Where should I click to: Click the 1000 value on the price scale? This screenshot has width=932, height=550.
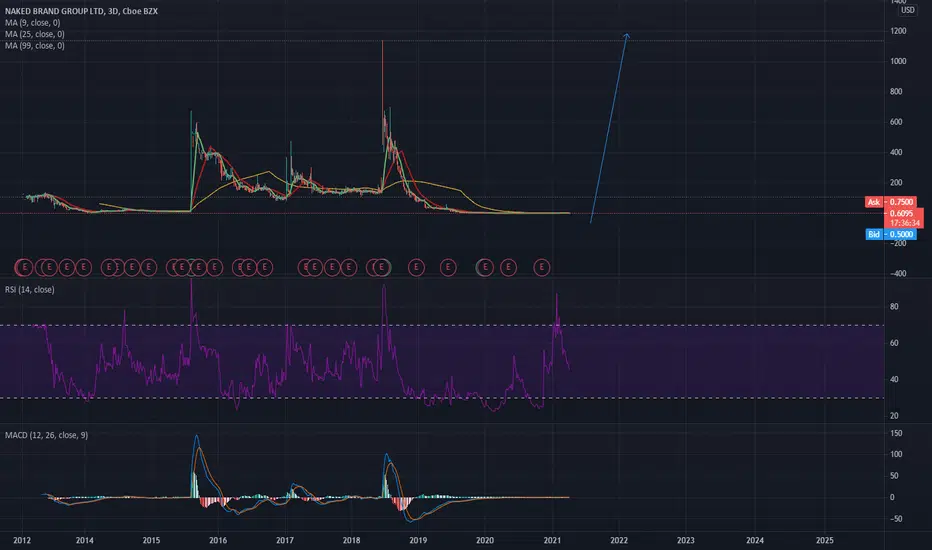point(898,61)
